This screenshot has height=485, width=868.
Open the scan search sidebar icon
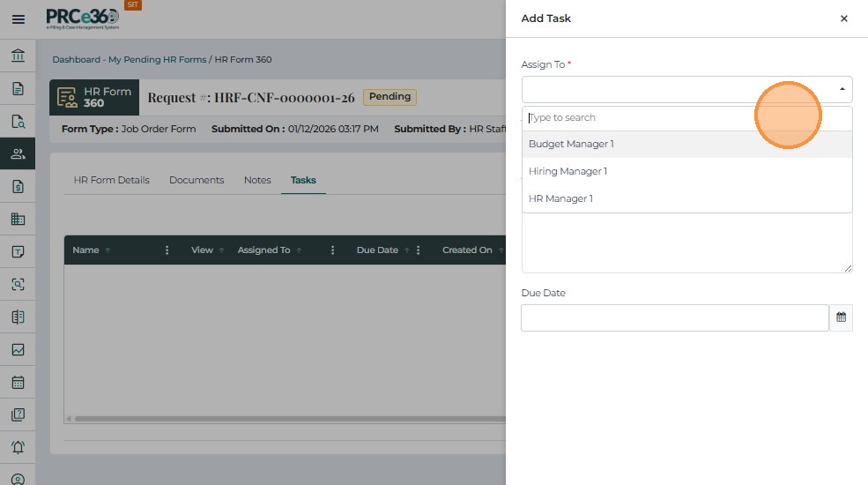18,284
